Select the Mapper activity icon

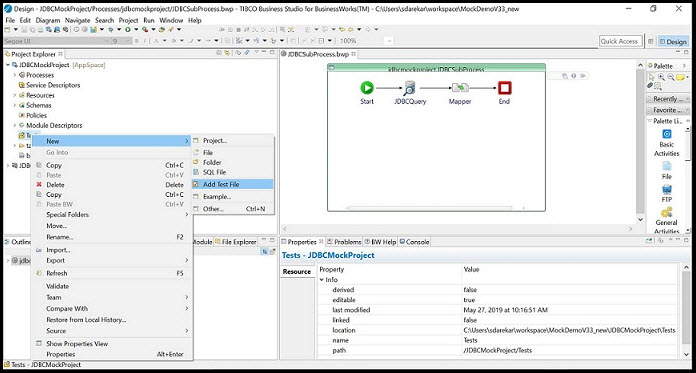pos(460,88)
